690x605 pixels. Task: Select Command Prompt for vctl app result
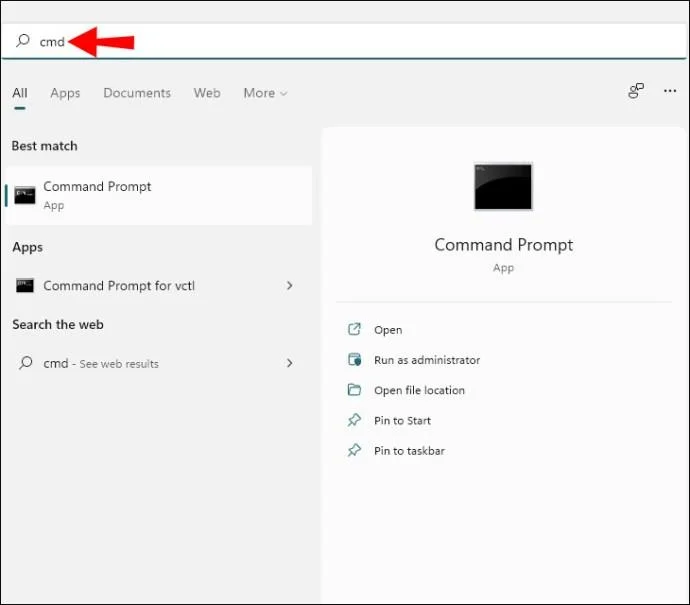click(155, 286)
